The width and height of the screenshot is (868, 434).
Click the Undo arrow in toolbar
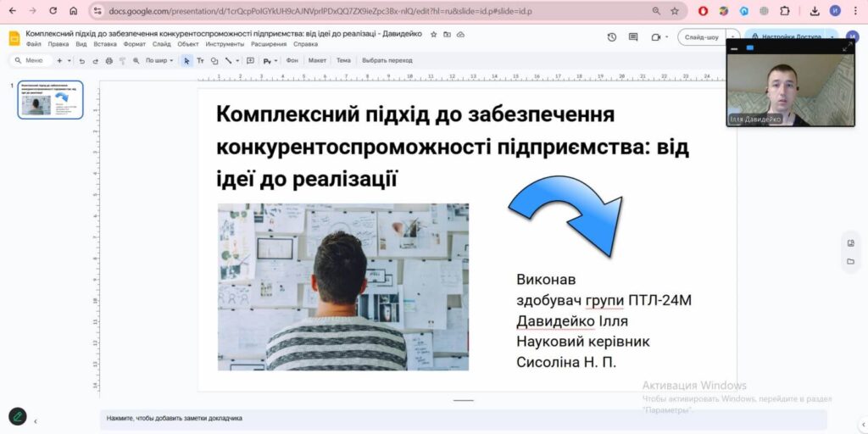pyautogui.click(x=82, y=60)
